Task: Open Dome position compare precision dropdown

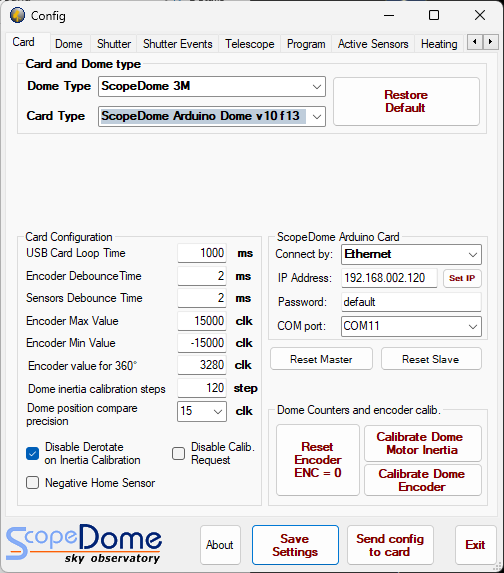Action: point(202,411)
